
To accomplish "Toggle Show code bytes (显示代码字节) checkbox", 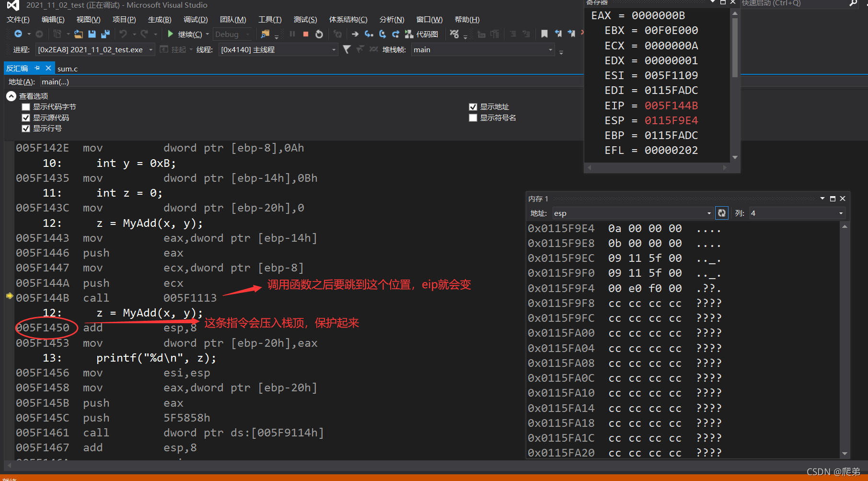I will click(26, 107).
